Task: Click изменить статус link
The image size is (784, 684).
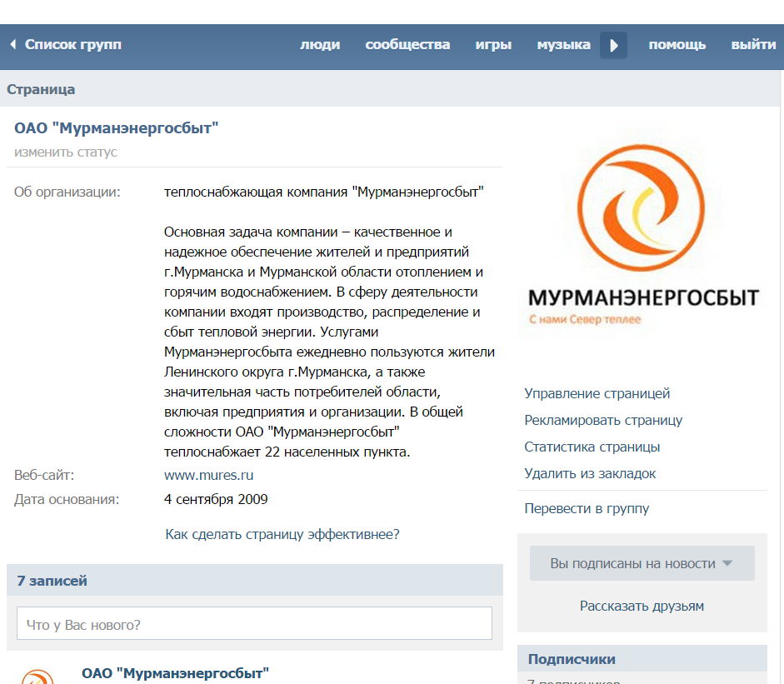Action: [66, 152]
